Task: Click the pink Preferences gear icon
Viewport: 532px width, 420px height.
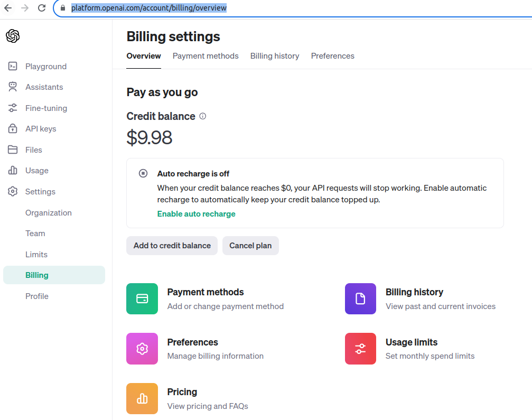Action: (x=142, y=349)
